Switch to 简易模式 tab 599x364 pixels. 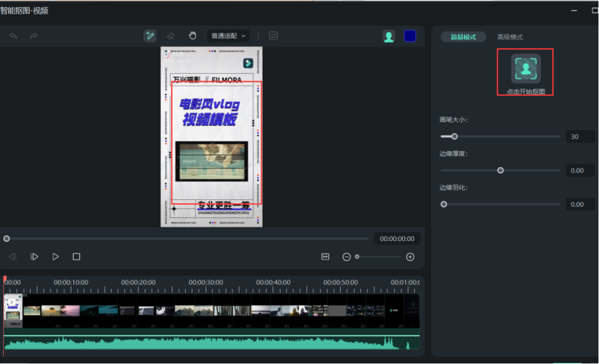(463, 37)
